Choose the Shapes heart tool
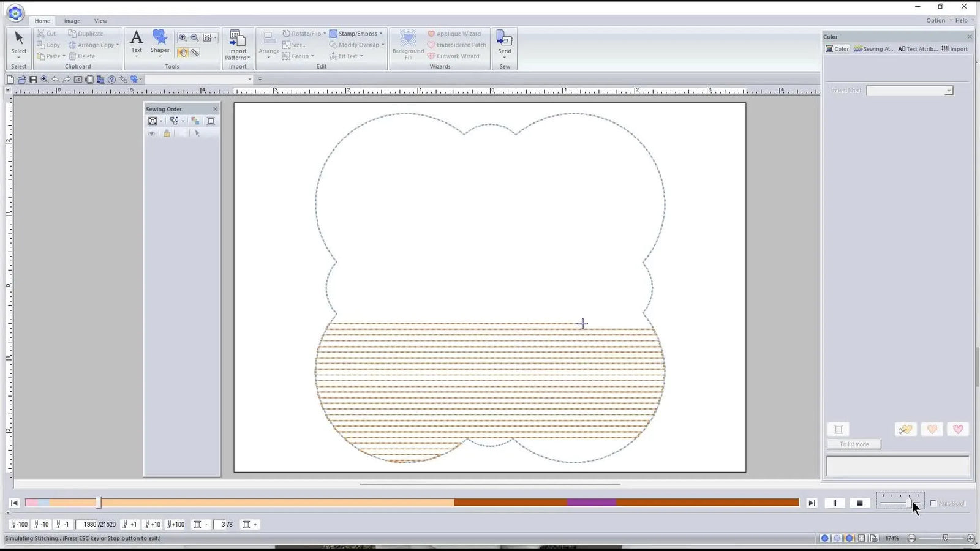This screenshot has width=980, height=551. (x=160, y=43)
